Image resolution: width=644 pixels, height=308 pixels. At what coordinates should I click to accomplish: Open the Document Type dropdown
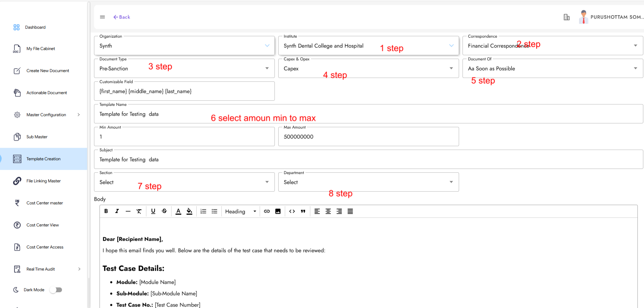184,68
